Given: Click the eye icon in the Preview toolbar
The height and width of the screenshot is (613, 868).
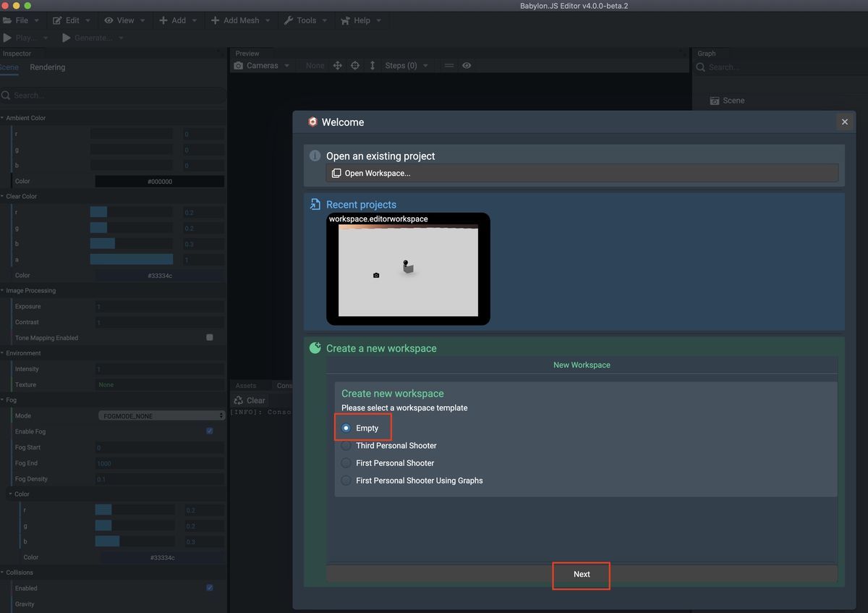Looking at the screenshot, I should pos(467,65).
